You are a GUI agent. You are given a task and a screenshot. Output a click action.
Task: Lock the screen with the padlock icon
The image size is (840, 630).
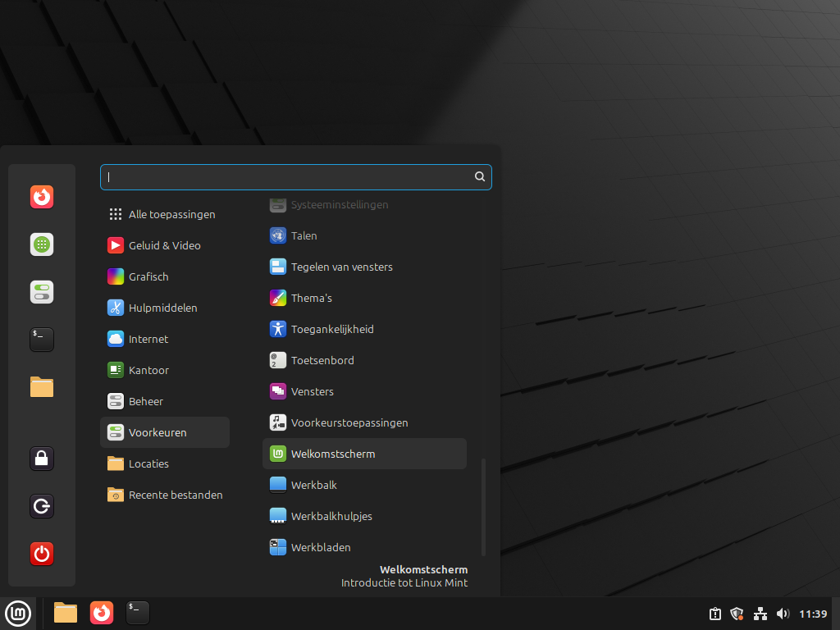[x=42, y=459]
